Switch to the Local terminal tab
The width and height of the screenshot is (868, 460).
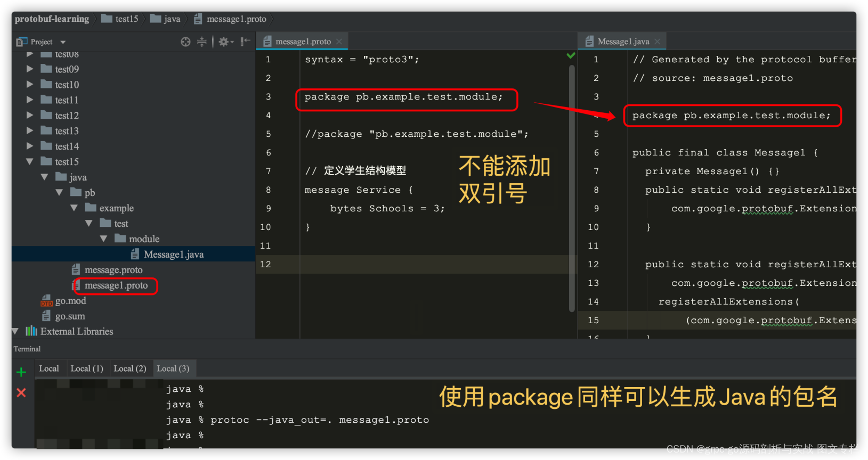(x=49, y=368)
